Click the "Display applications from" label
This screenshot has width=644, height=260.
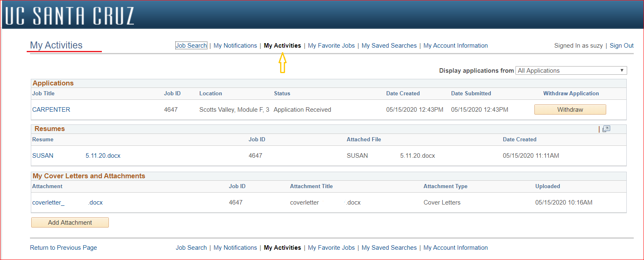point(476,71)
